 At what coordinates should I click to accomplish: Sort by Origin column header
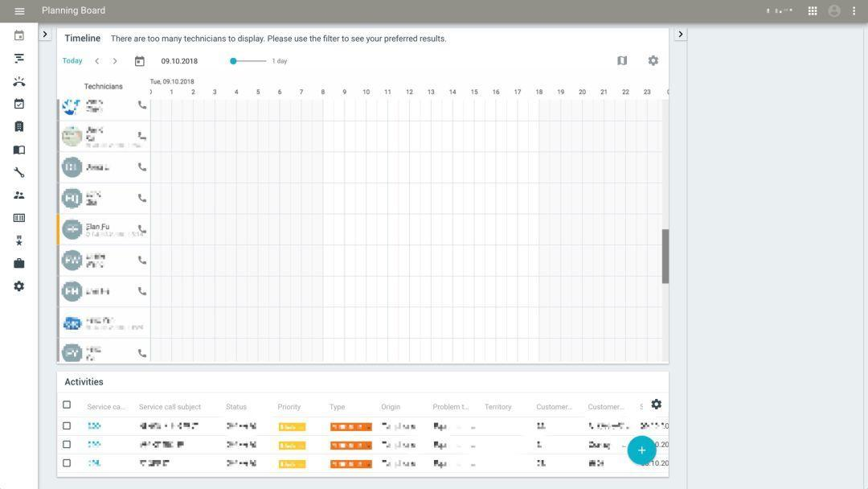391,407
